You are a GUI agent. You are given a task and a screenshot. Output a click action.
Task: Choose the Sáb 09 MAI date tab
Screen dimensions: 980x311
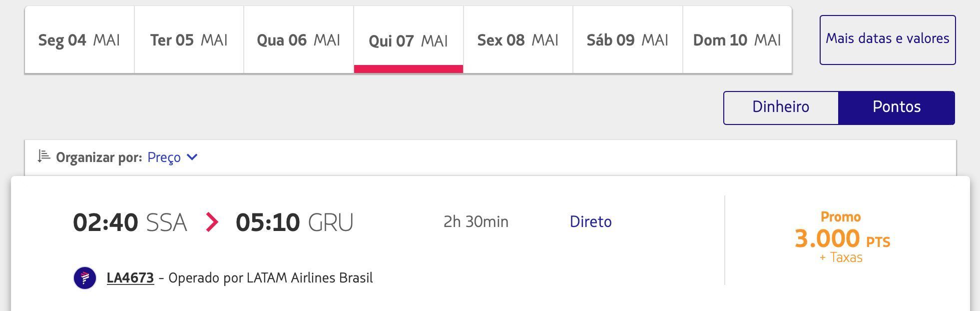[628, 40]
